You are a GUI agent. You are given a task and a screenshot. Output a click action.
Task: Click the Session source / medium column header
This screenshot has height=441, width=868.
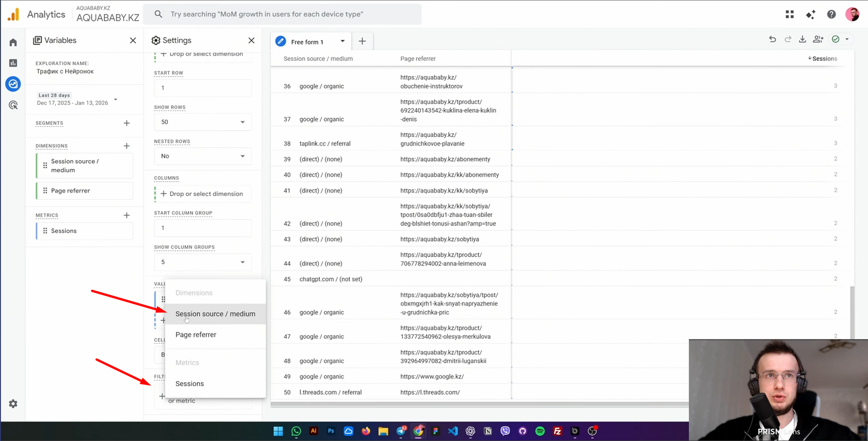point(318,58)
